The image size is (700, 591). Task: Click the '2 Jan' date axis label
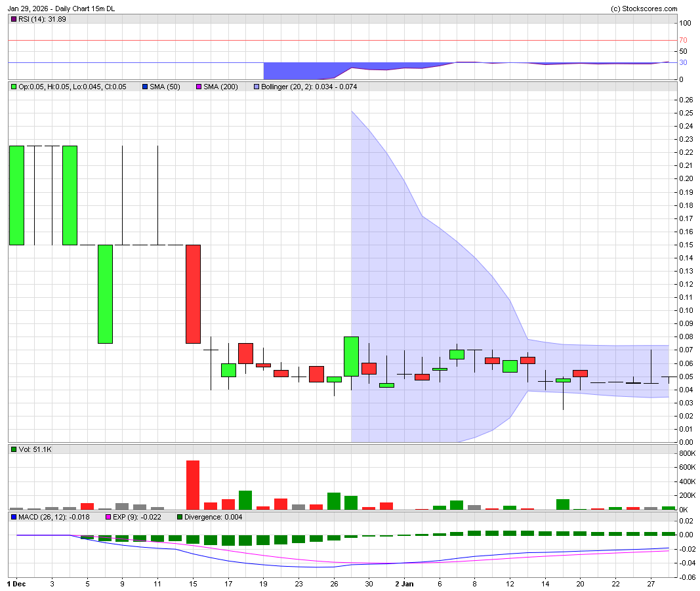tap(405, 583)
